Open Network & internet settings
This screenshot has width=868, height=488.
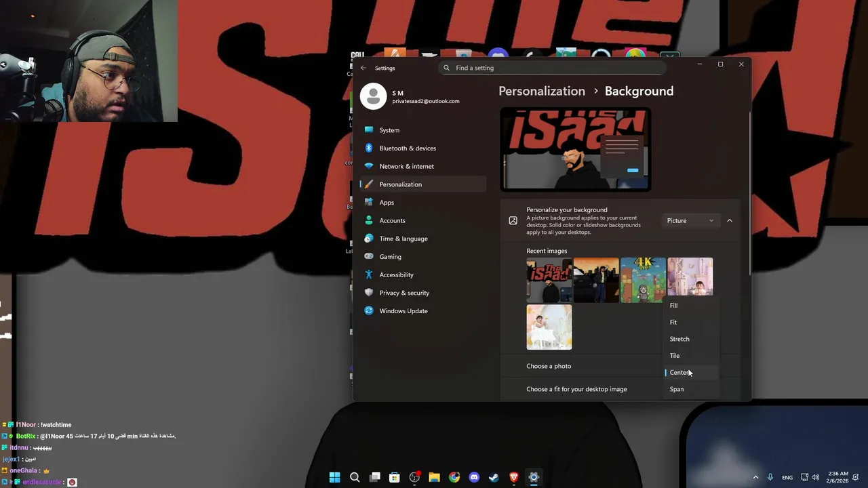tap(423, 166)
